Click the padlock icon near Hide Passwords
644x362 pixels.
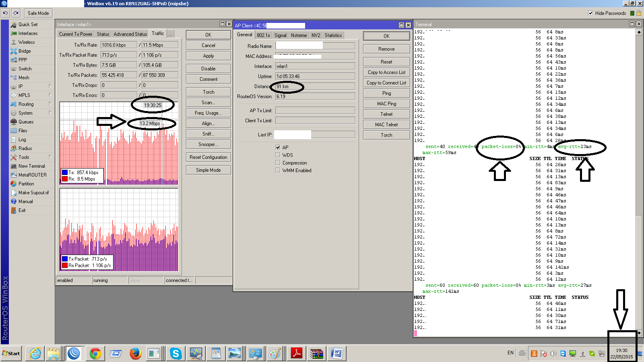click(638, 13)
